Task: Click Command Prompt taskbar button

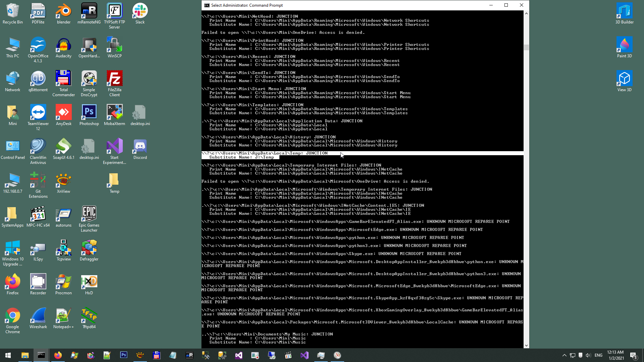Action: point(41,355)
